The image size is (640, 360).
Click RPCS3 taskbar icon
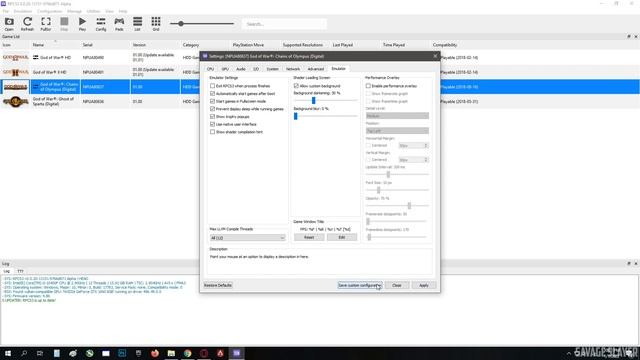click(237, 353)
